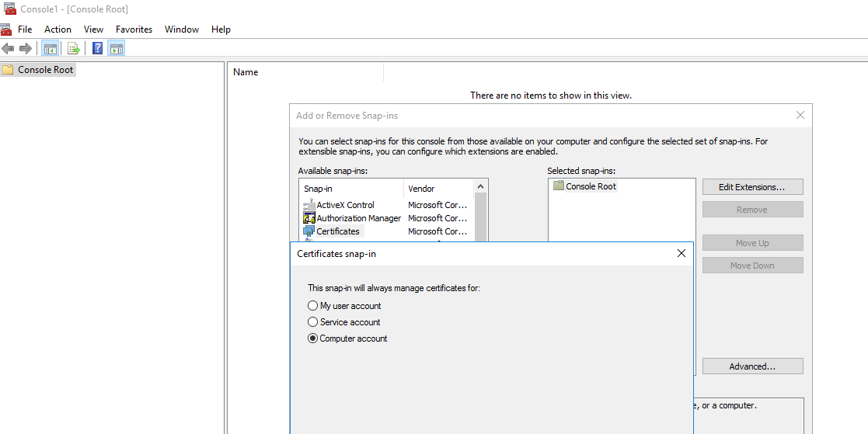Open the Advanced settings button
Screen dimensions: 868x434
(752, 366)
